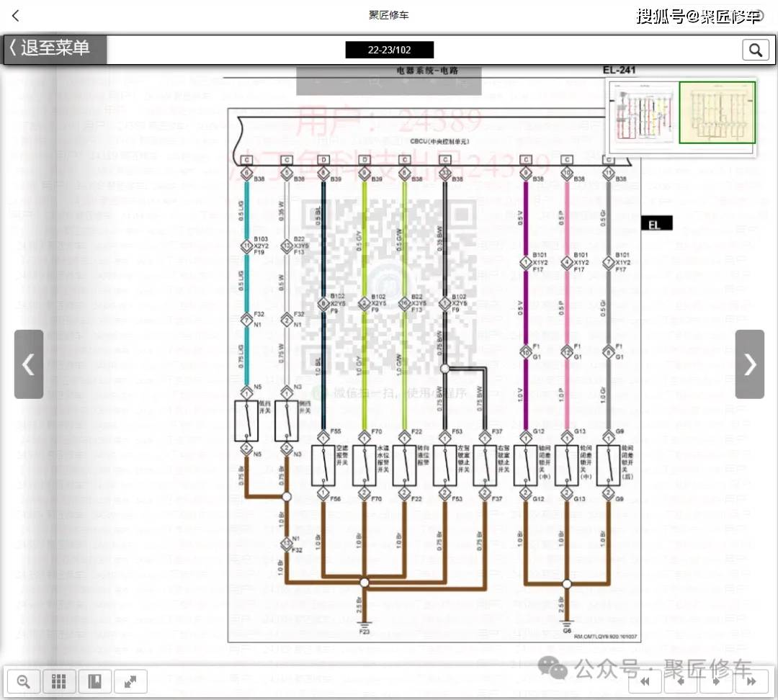Step forward one page with bottom right arrow

point(717,682)
